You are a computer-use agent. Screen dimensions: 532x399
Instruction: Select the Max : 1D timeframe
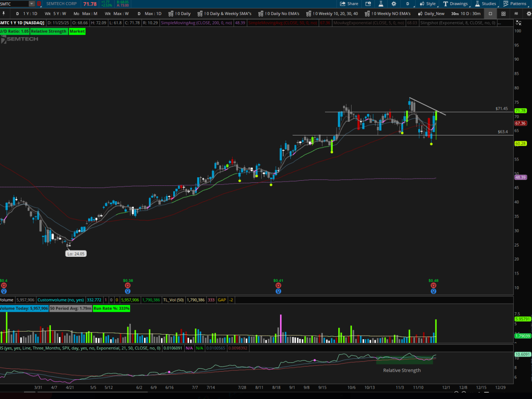(149, 14)
